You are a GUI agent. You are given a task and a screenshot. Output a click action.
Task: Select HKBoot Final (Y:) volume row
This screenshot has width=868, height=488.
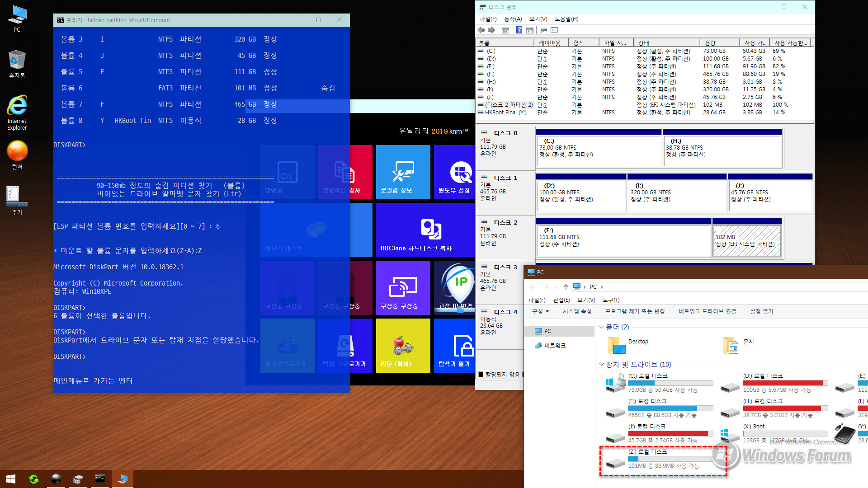point(644,113)
